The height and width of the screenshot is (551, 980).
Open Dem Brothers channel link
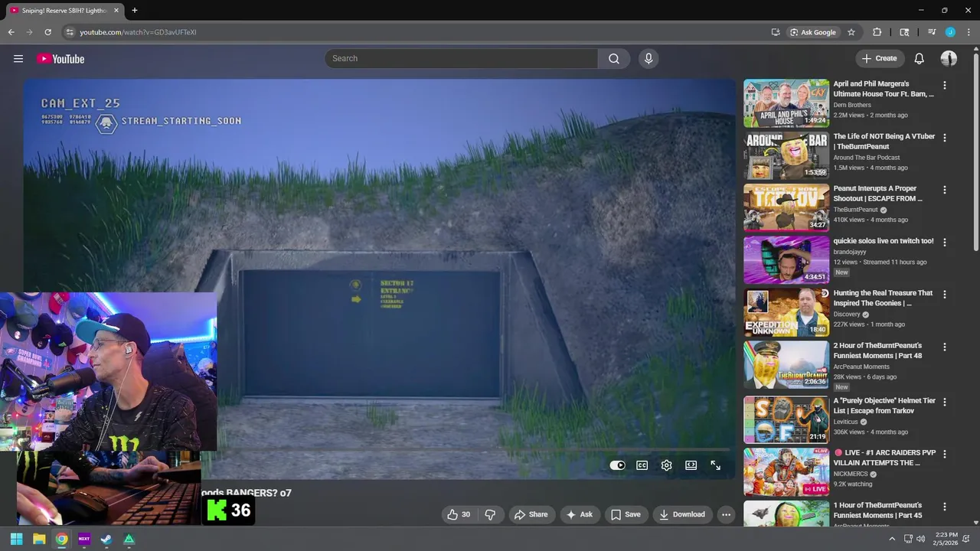point(852,105)
